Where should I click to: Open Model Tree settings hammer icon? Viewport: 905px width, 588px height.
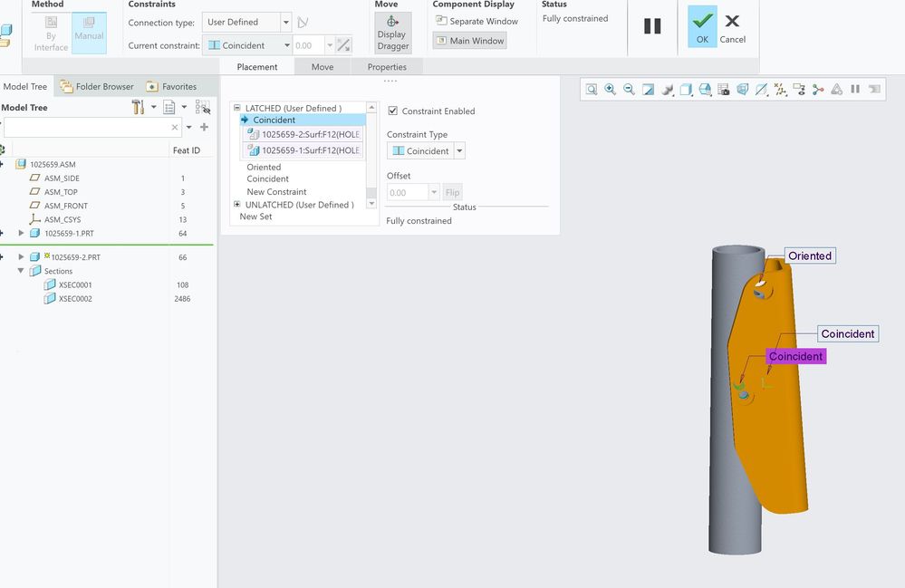pos(138,108)
